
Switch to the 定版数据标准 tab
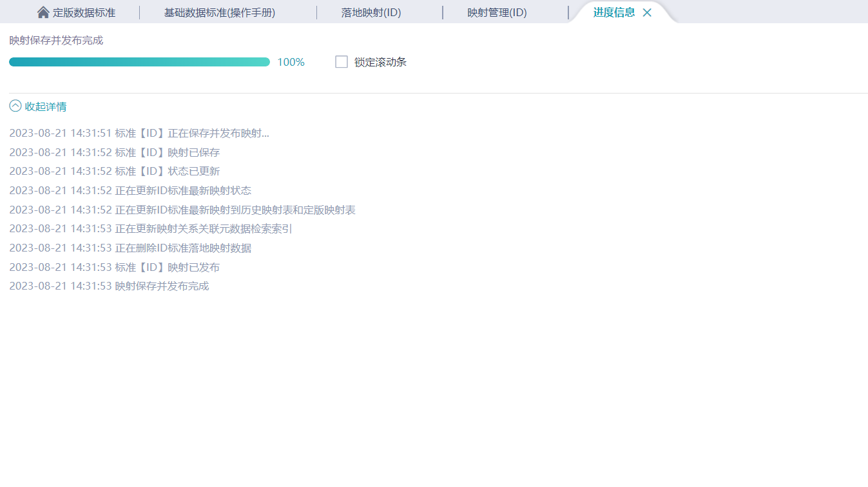coord(84,13)
